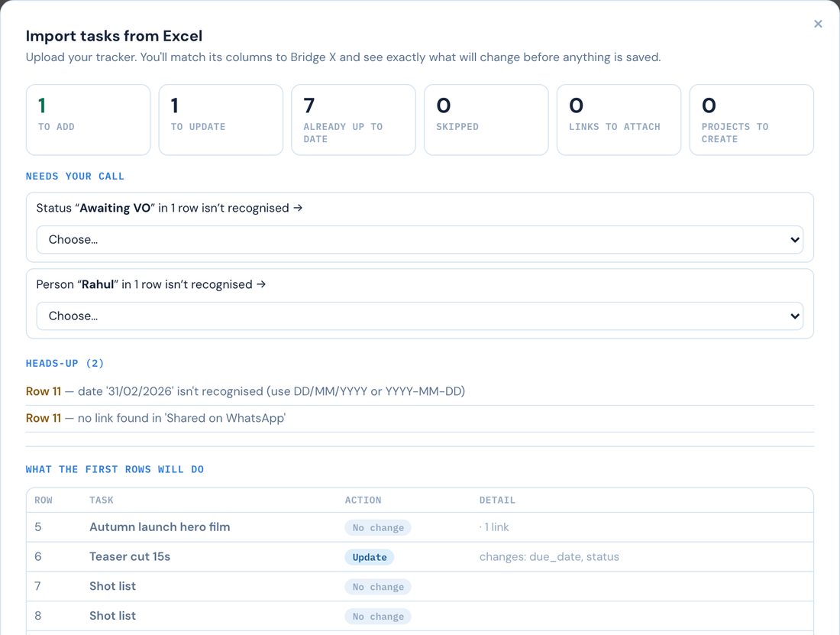Click the 'Needs your call' section heading
This screenshot has height=635, width=840.
75,177
